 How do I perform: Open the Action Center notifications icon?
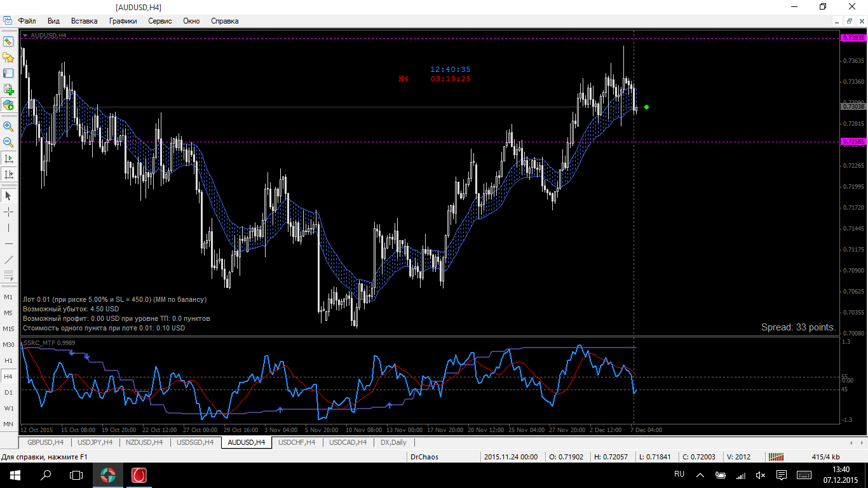click(781, 475)
